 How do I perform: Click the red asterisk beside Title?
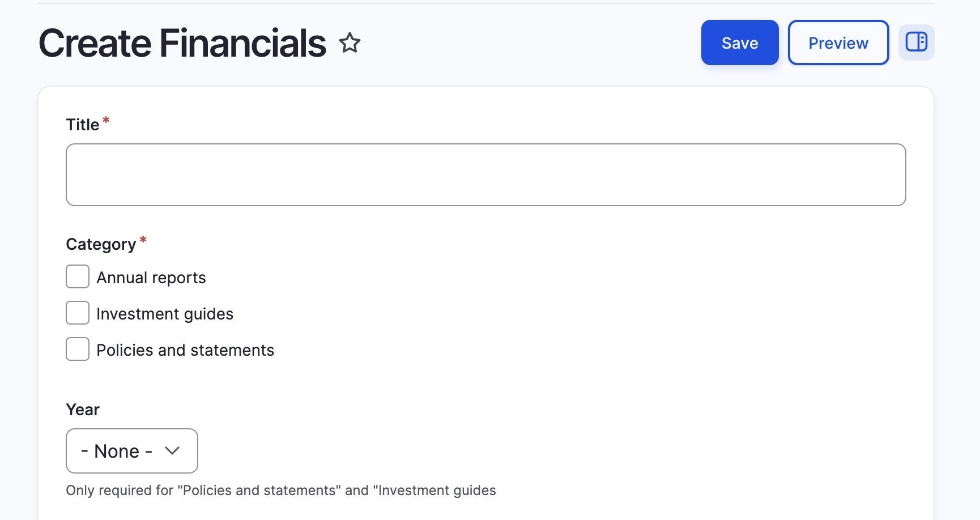[106, 121]
